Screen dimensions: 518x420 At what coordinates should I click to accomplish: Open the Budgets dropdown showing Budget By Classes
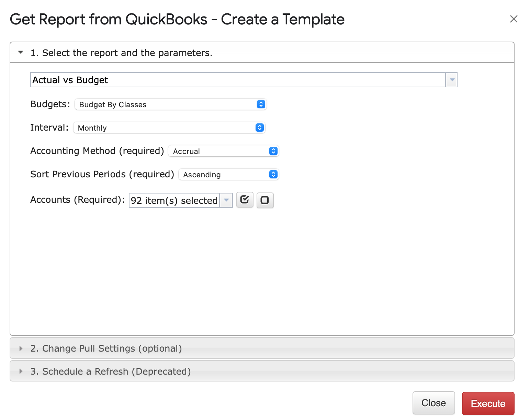tap(170, 104)
